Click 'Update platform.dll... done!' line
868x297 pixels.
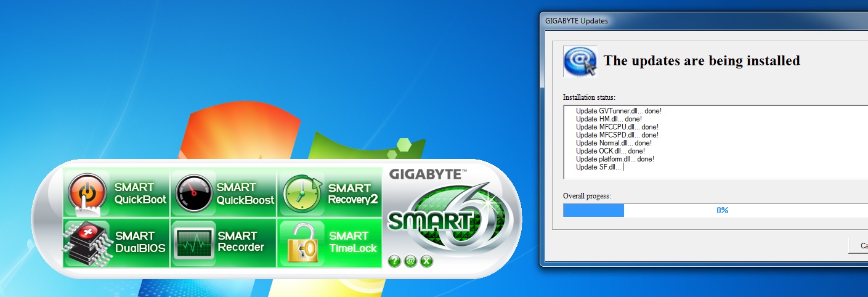615,159
